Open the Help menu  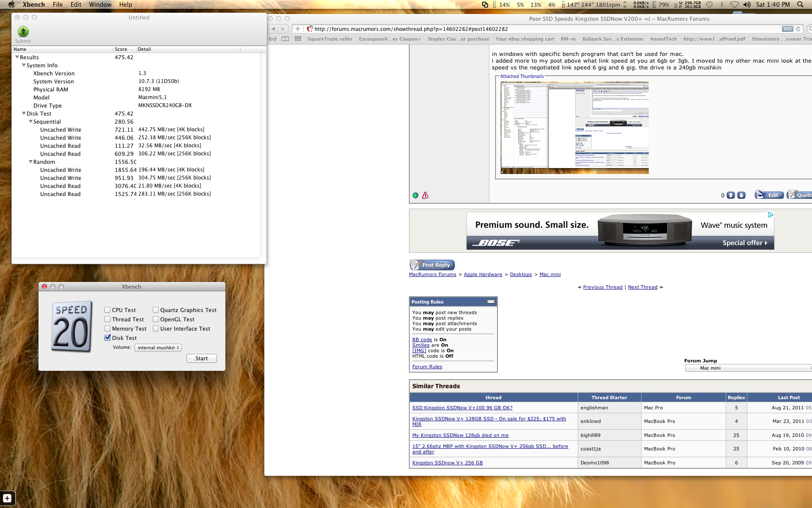126,5
